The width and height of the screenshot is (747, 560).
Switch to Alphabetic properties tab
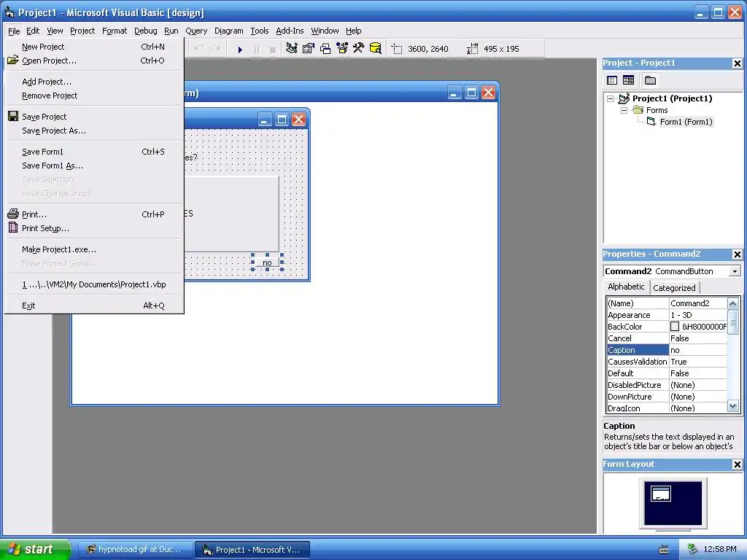tap(626, 287)
